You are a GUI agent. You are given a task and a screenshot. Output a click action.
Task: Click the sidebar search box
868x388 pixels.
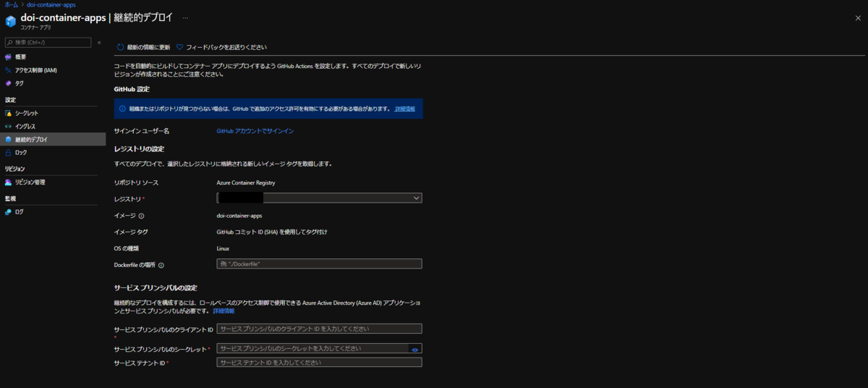pos(48,43)
